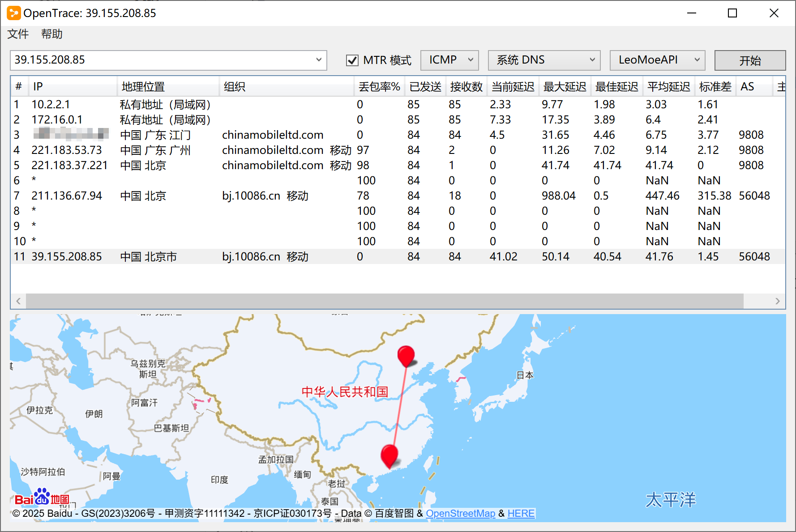The height and width of the screenshot is (532, 796).
Task: Open the OpenStreetMap link
Action: pos(460,513)
